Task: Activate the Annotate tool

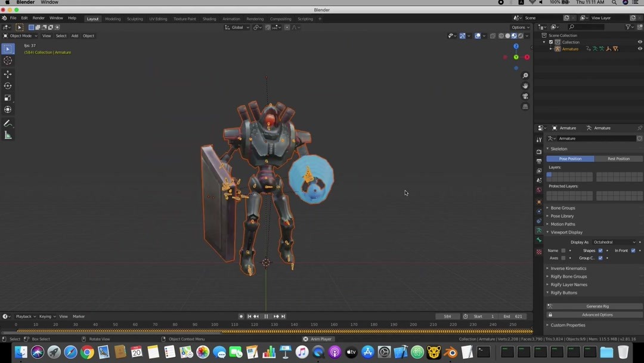Action: tap(8, 124)
